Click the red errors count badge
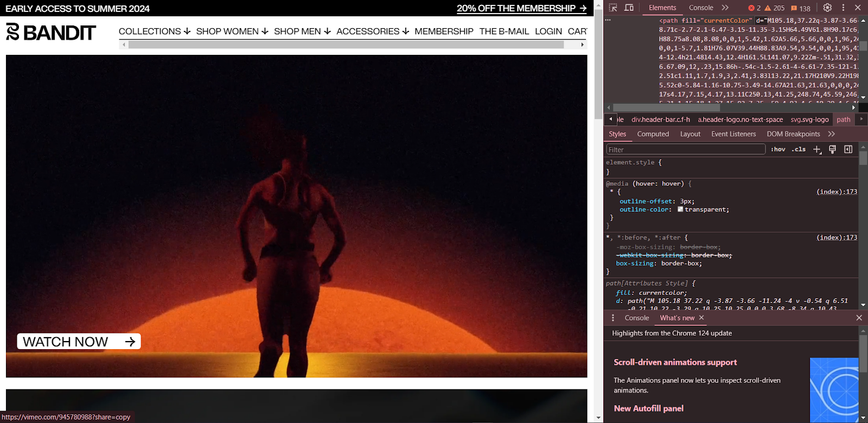Viewport: 868px width, 423px height. 755,8
